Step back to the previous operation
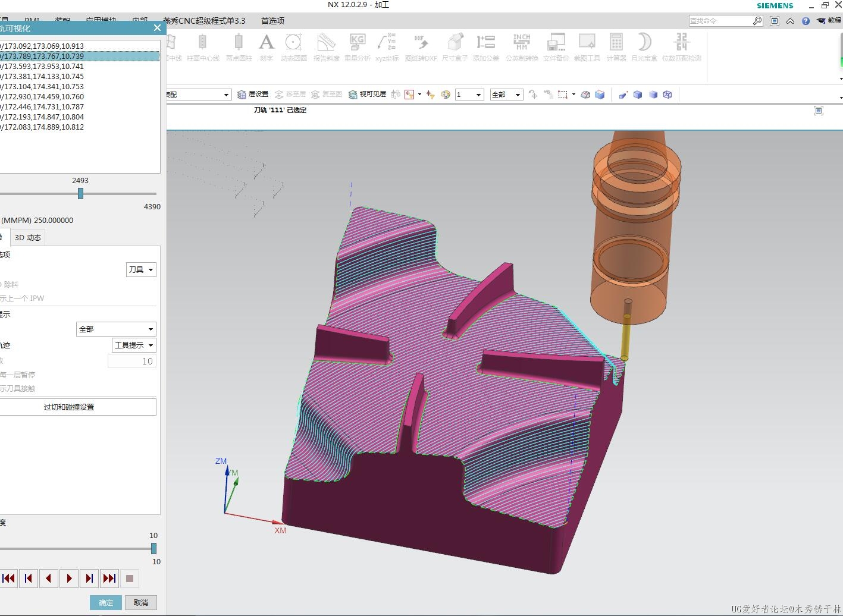The image size is (843, 616). pyautogui.click(x=29, y=578)
